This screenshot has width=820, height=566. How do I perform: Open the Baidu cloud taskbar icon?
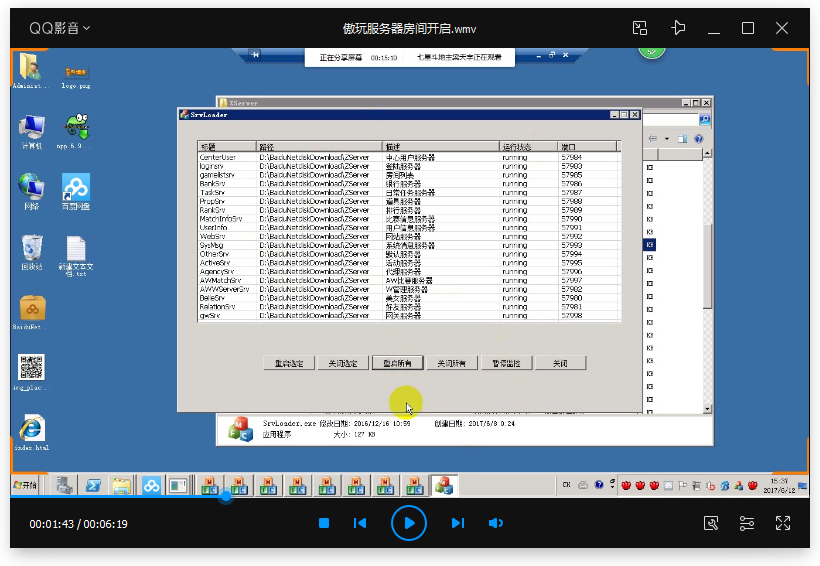[151, 485]
